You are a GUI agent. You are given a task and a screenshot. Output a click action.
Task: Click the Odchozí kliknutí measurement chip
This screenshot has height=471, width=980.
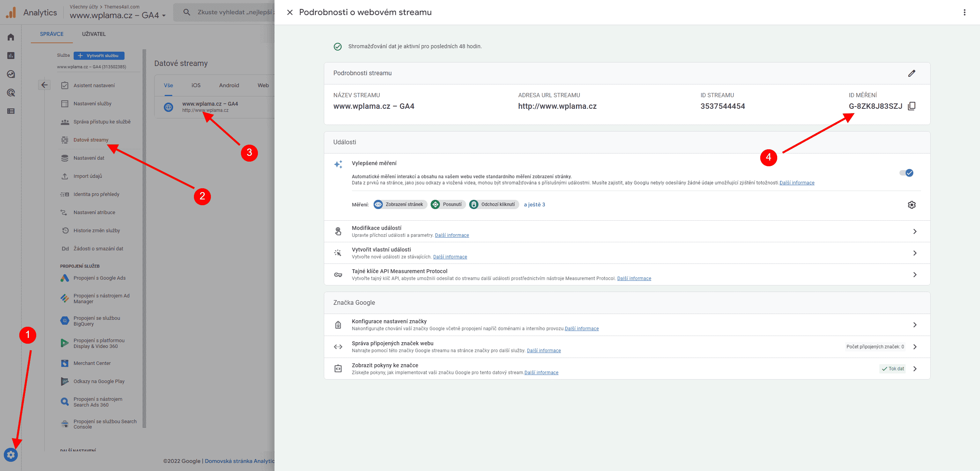click(x=494, y=205)
